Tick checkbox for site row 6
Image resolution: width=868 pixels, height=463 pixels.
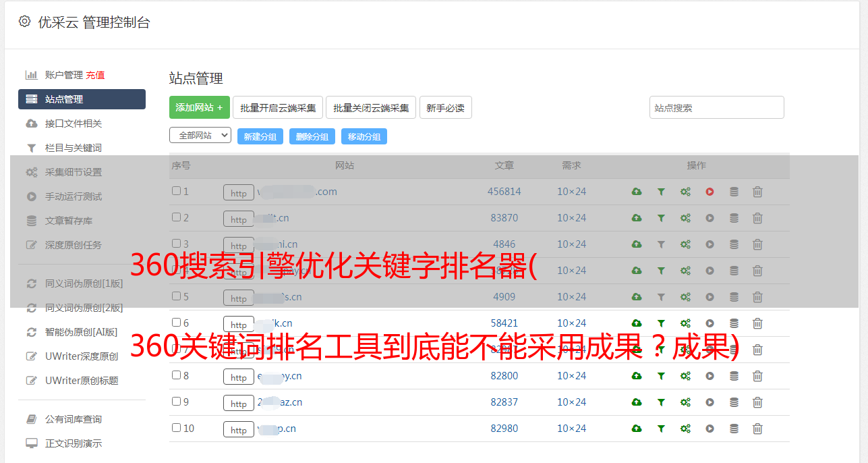point(176,323)
